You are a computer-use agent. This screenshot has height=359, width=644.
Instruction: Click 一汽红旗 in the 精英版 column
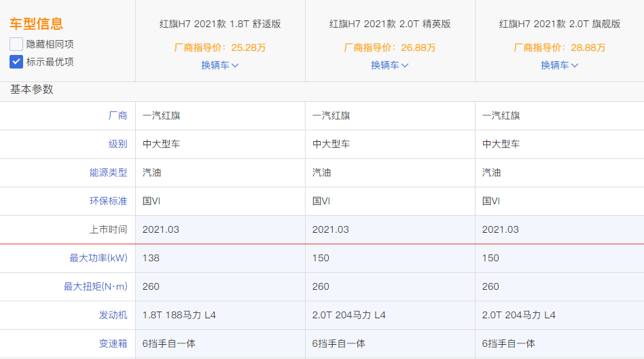331,115
